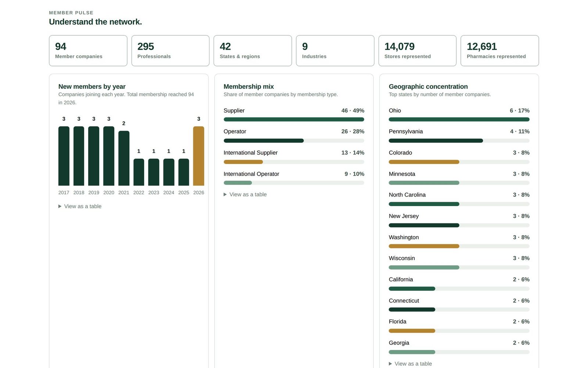Click the '2023' year axis label

pos(154,192)
